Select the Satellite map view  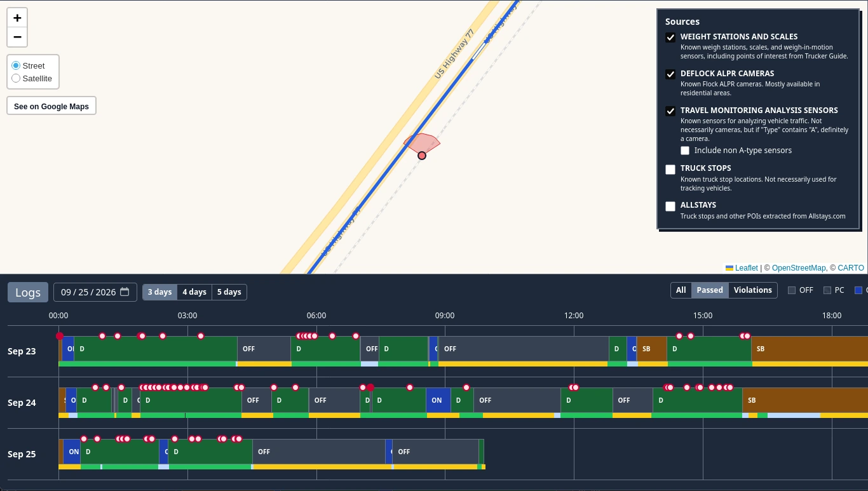(16, 78)
